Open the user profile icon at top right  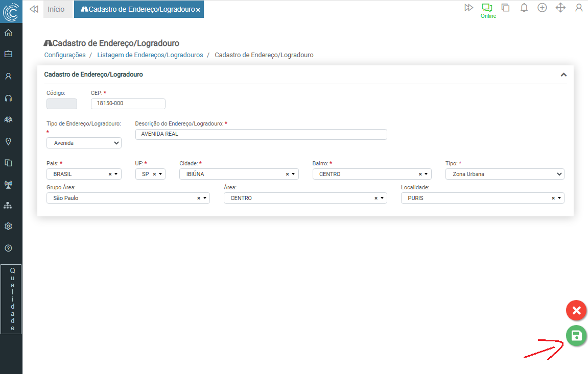579,8
